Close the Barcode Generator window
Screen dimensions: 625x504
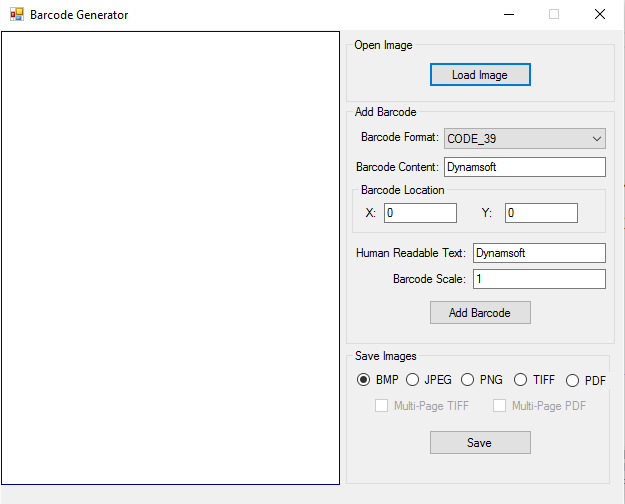coord(599,15)
